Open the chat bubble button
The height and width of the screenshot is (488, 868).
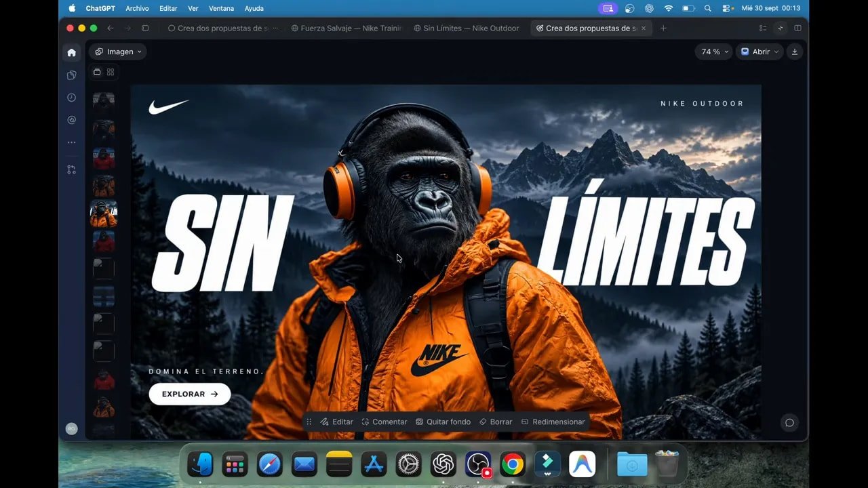(x=789, y=422)
